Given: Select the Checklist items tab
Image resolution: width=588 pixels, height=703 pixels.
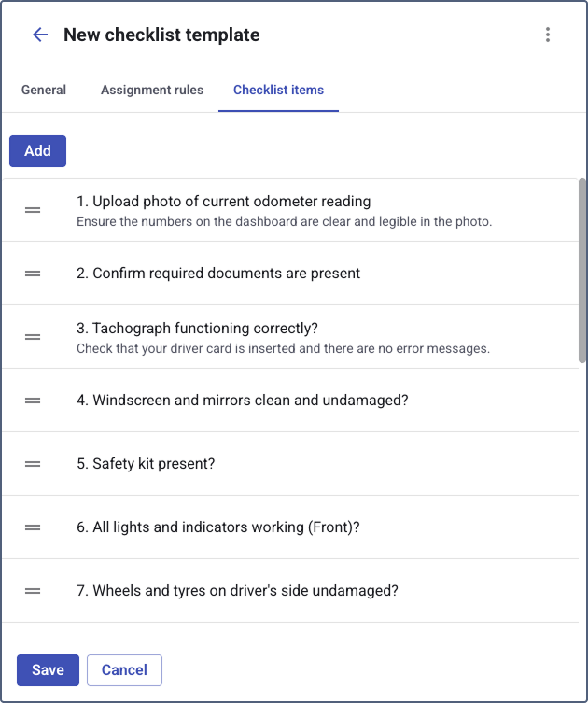Looking at the screenshot, I should click(x=278, y=91).
